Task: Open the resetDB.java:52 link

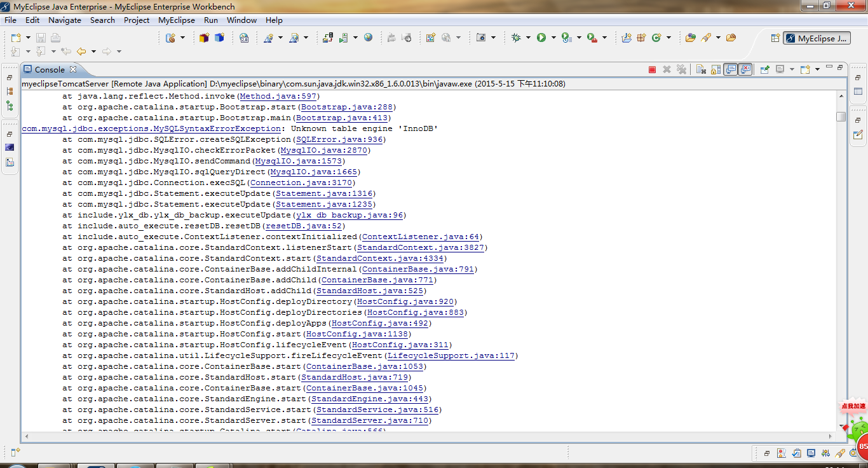Action: click(x=304, y=226)
